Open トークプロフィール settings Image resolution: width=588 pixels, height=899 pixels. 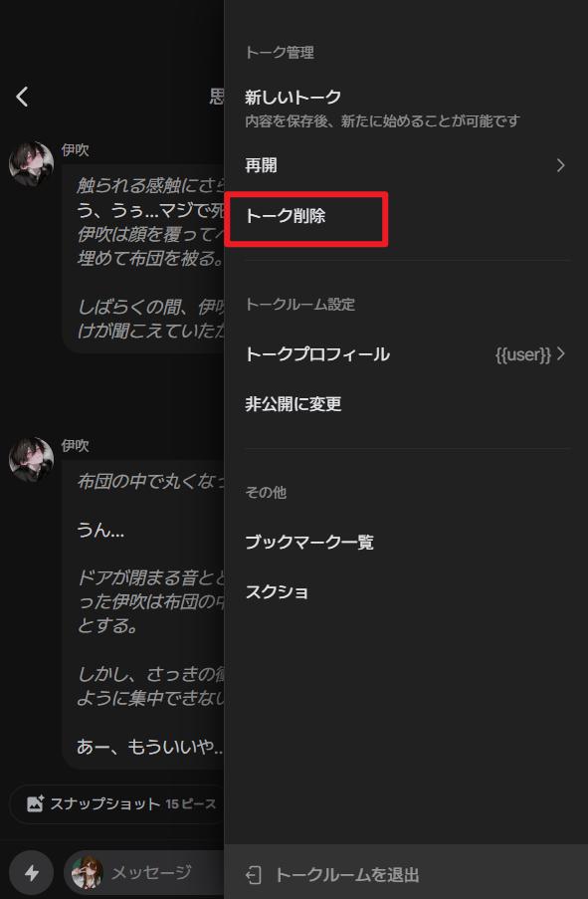point(406,353)
